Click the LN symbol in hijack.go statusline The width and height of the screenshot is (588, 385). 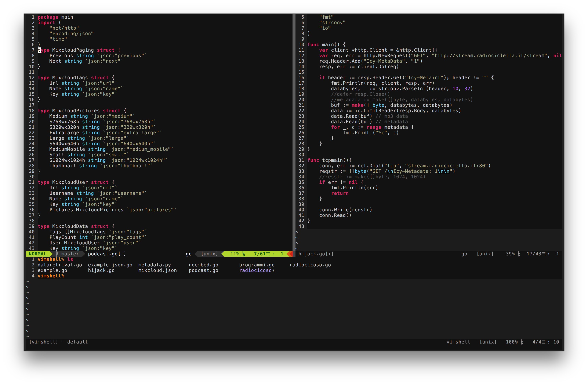pyautogui.click(x=519, y=254)
